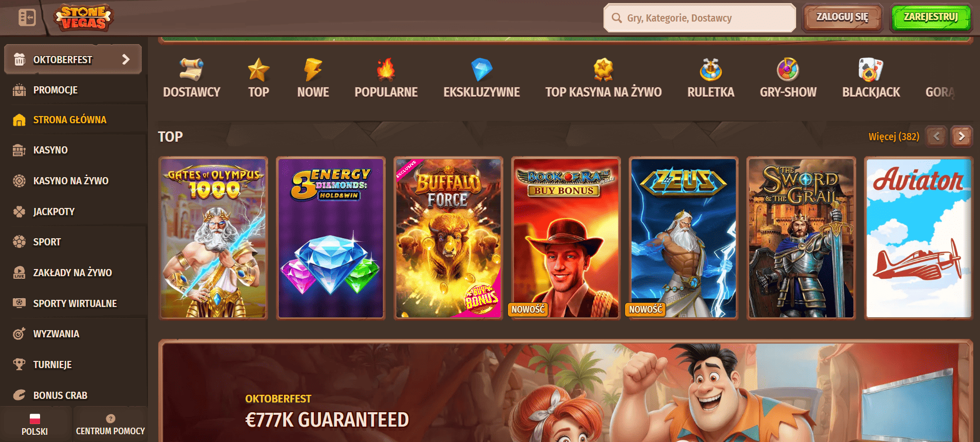Choose the Popularne flame icon category
This screenshot has height=442, width=980.
386,78
